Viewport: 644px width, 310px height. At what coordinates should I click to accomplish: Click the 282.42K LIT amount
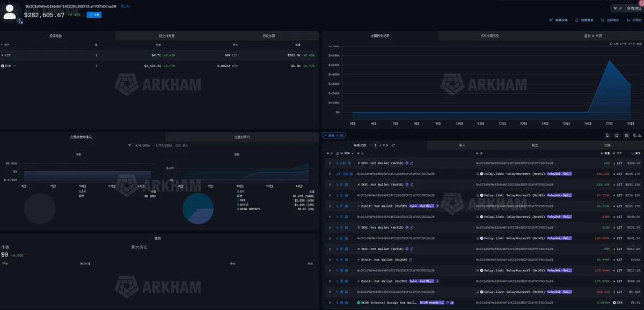tap(604, 292)
